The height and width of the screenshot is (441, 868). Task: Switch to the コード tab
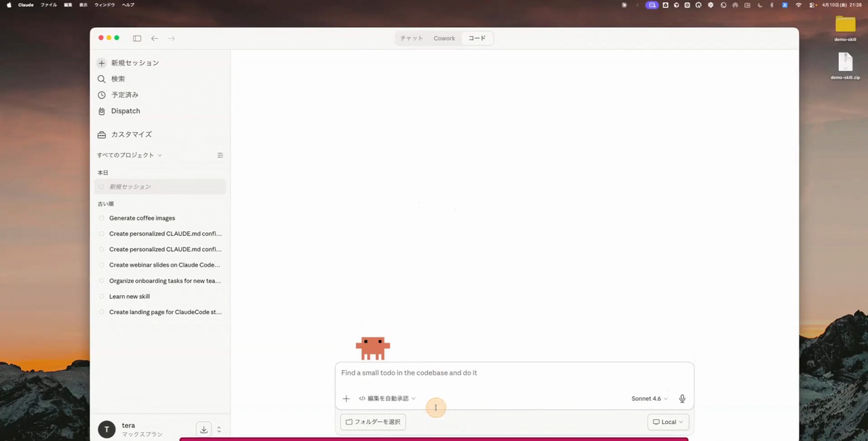coord(477,39)
